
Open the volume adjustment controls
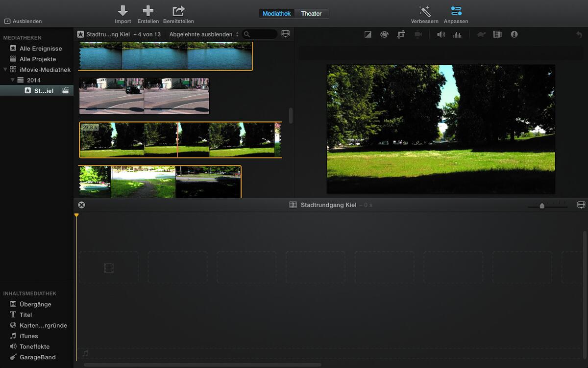[441, 34]
